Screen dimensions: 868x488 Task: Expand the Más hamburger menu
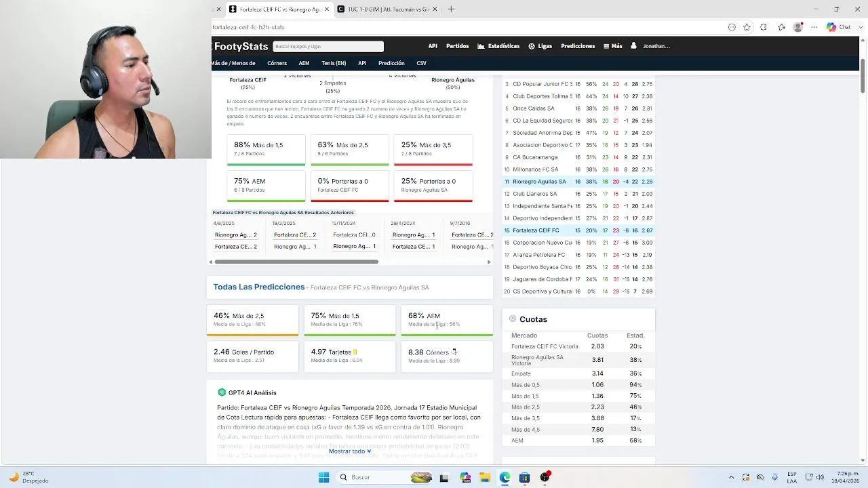point(612,46)
